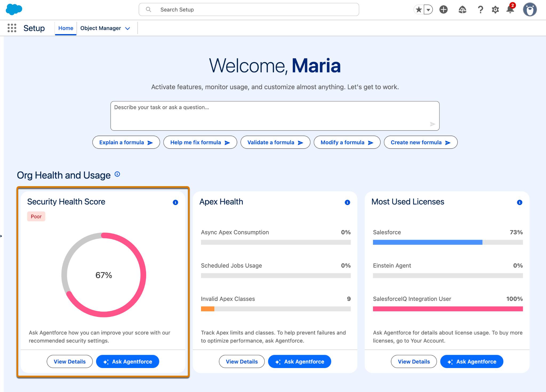Click the Scheduled Jobs Usage progress bar
The width and height of the screenshot is (546, 392).
(276, 276)
